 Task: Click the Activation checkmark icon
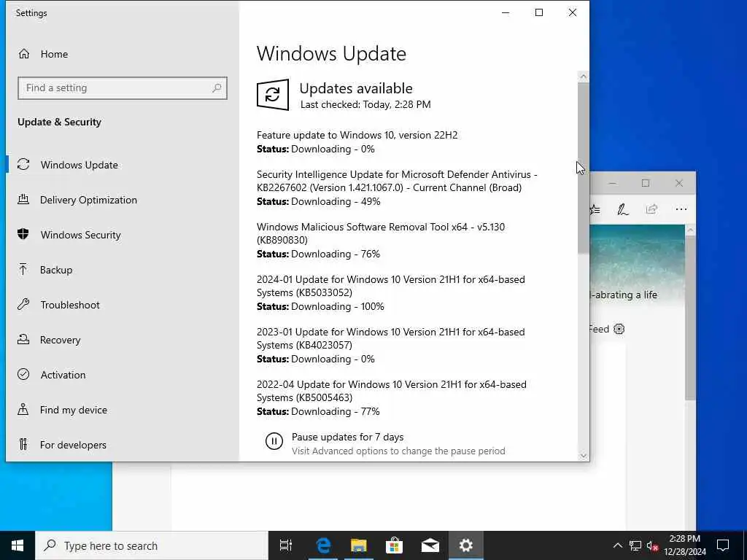23,374
